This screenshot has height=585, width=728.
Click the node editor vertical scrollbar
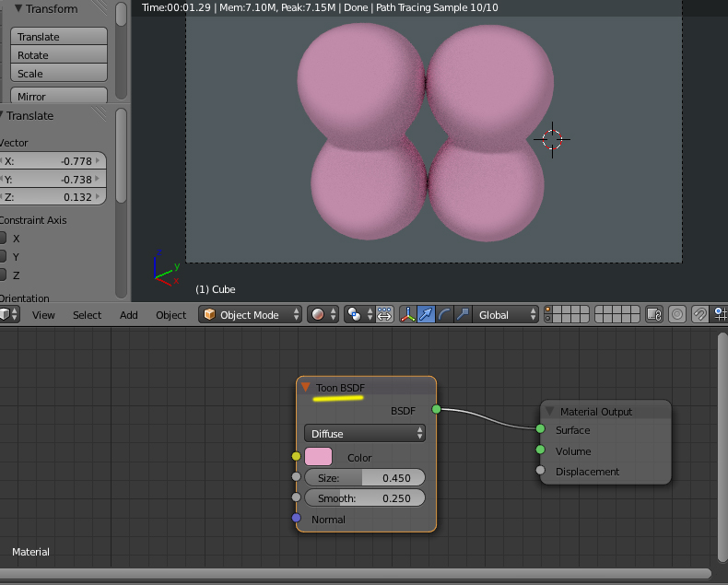pyautogui.click(x=722, y=448)
